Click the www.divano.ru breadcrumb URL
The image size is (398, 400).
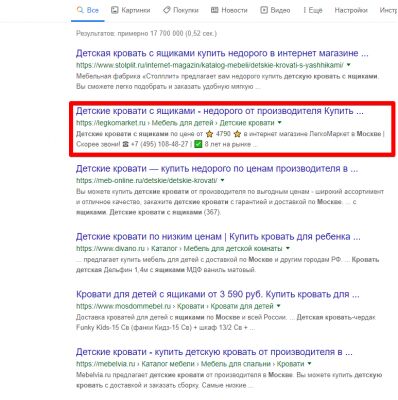click(179, 249)
